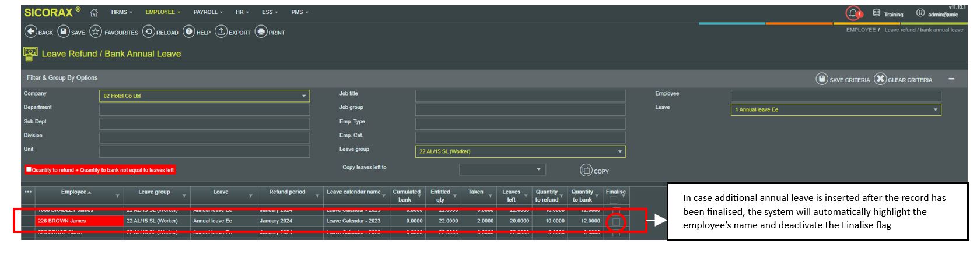Reload the page using the Reload icon

pos(149,32)
